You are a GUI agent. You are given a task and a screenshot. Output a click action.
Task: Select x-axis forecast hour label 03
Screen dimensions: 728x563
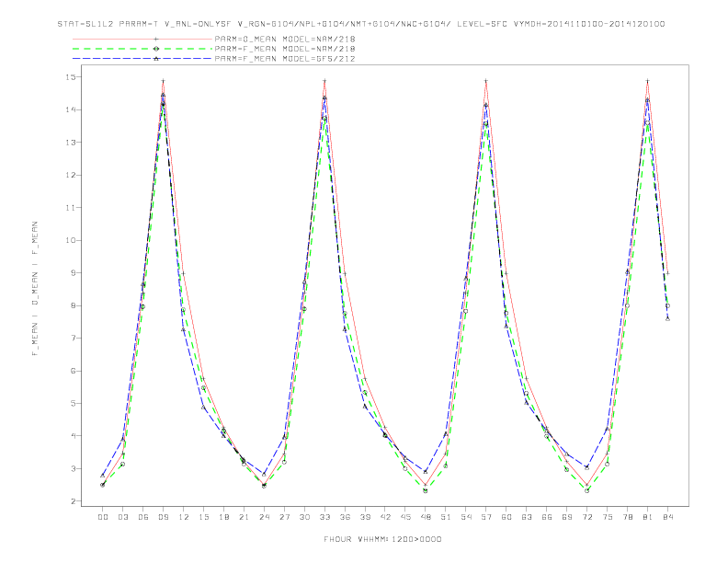[123, 517]
